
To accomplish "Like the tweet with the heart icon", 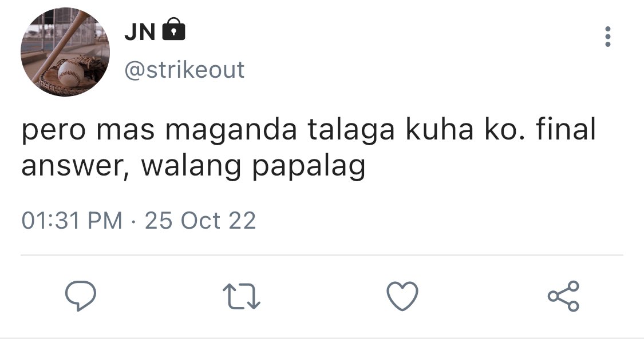I will point(402,296).
